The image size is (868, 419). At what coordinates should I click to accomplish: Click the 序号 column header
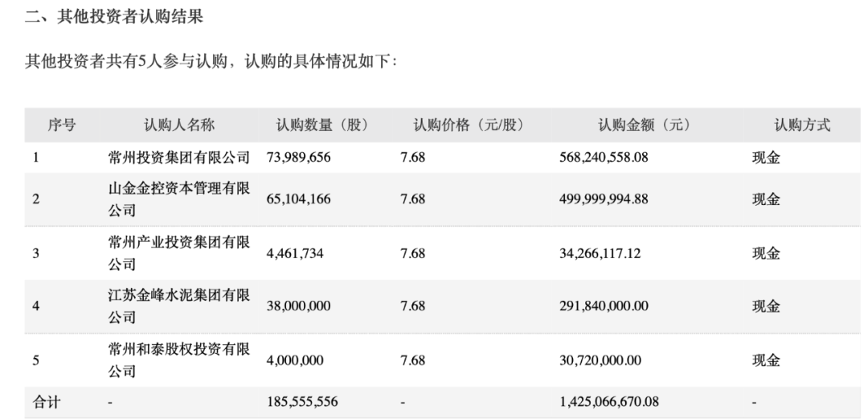pos(62,125)
